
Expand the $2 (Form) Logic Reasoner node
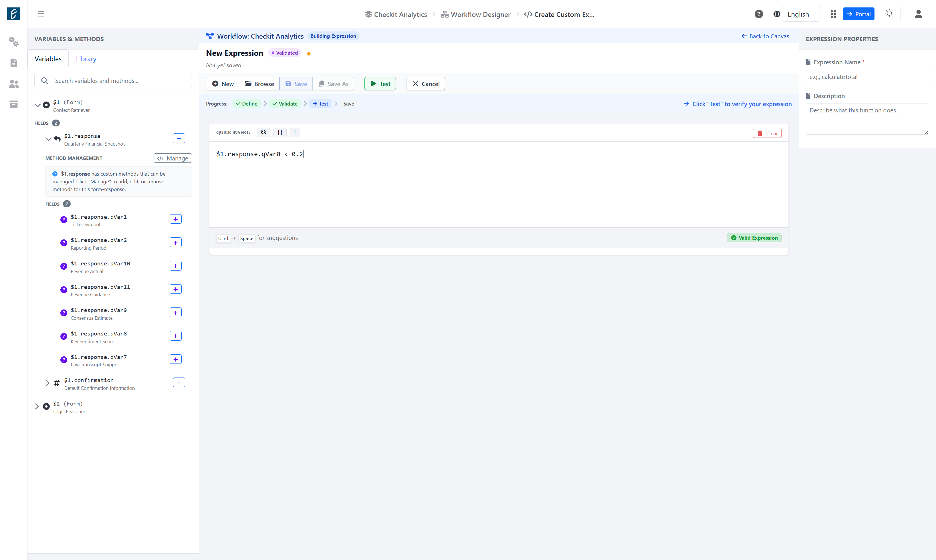click(x=37, y=406)
